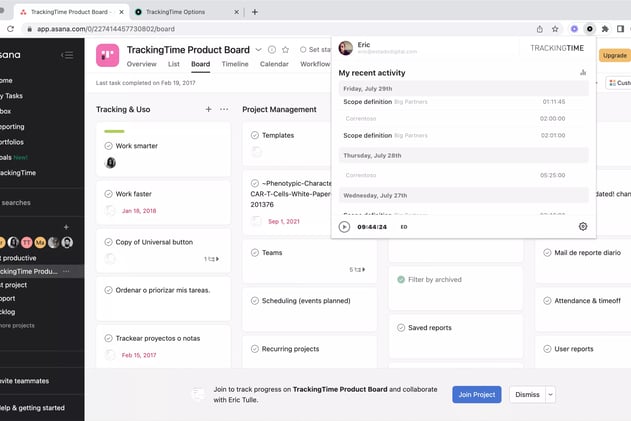Expand the 5 subtasks on the Teams card
This screenshot has height=421, width=631.
(357, 270)
